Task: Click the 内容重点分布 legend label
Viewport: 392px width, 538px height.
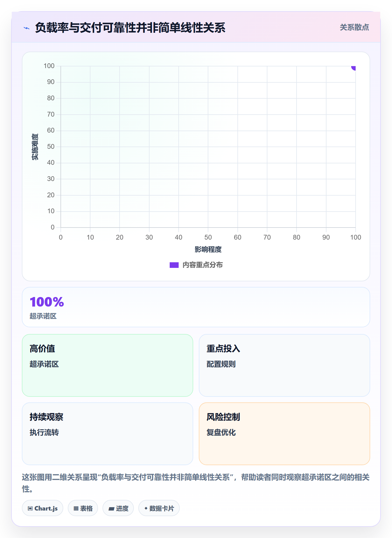Action: pyautogui.click(x=203, y=265)
